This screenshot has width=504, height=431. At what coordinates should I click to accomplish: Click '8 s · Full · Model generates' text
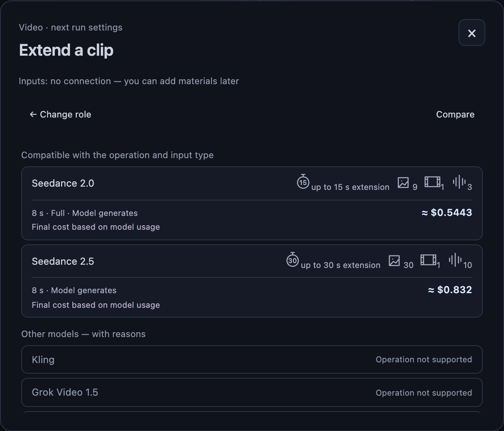coord(85,213)
